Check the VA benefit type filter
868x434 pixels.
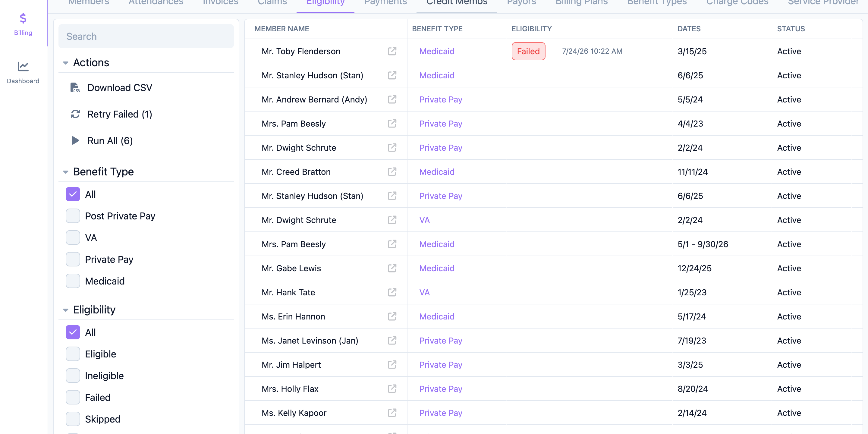tap(73, 237)
